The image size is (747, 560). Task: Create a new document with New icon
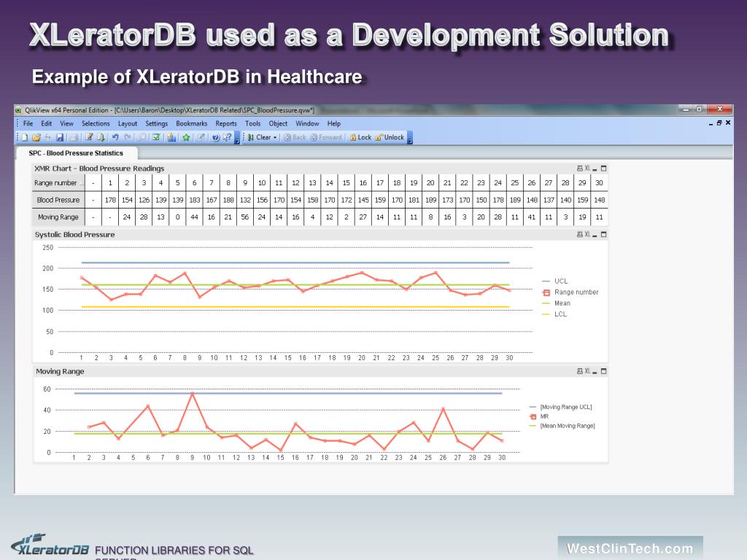25,138
